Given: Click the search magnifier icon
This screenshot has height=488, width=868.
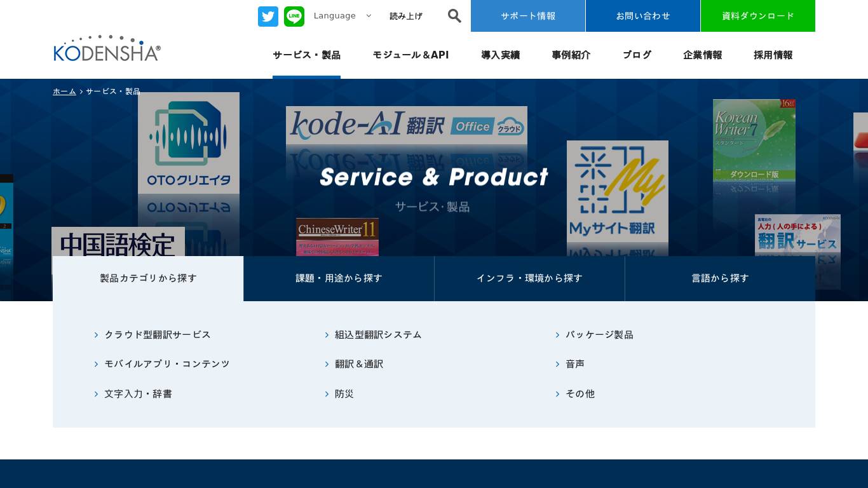Looking at the screenshot, I should point(454,16).
